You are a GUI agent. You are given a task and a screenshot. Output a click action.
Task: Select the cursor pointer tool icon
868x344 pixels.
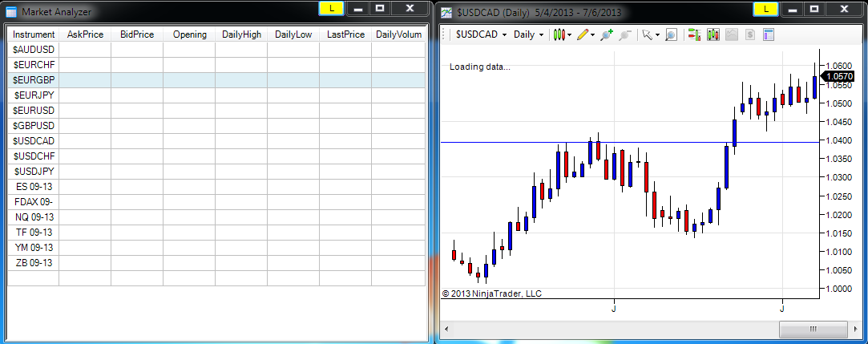[646, 34]
